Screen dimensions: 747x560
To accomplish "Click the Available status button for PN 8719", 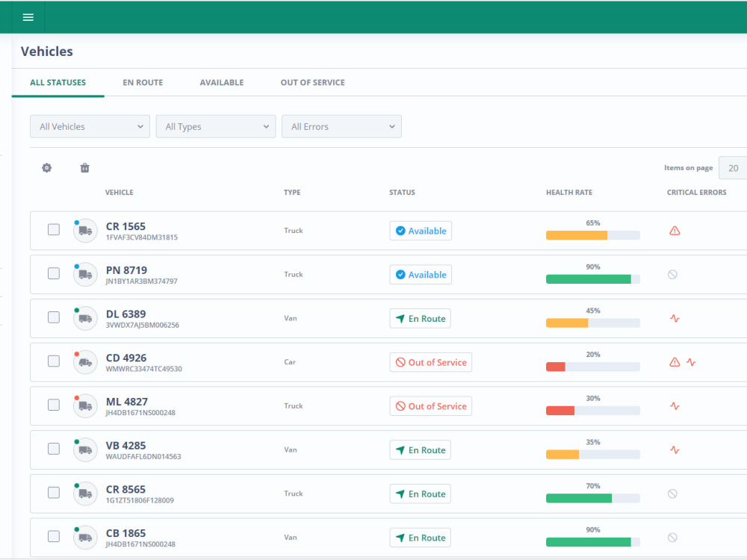I will click(x=421, y=275).
